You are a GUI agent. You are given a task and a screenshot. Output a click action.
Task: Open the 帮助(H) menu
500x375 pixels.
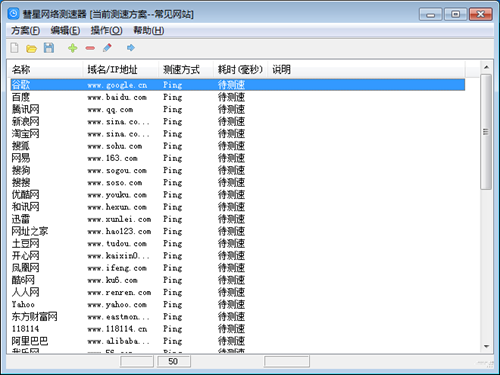tap(149, 31)
